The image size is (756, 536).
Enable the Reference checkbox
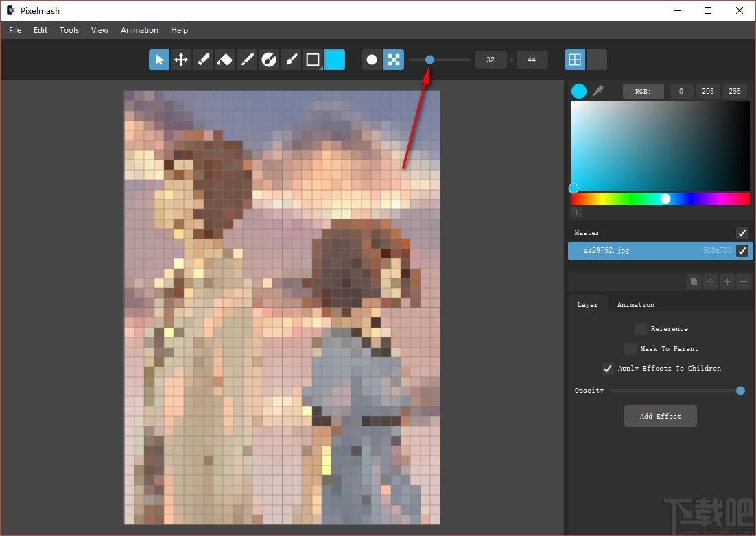[640, 328]
